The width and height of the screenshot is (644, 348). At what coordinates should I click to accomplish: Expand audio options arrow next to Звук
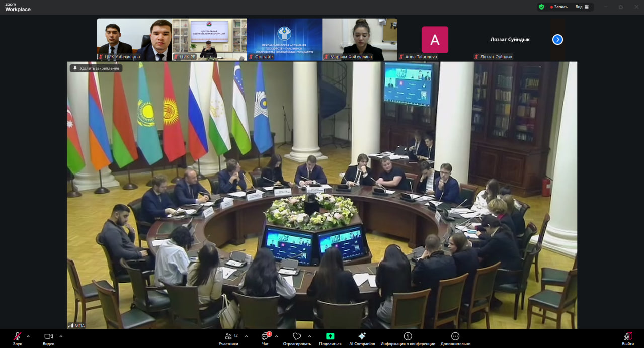(28, 336)
